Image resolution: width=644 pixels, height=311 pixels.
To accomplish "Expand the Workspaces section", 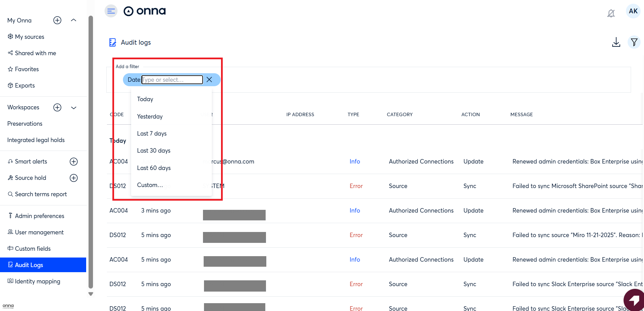I will coord(74,108).
